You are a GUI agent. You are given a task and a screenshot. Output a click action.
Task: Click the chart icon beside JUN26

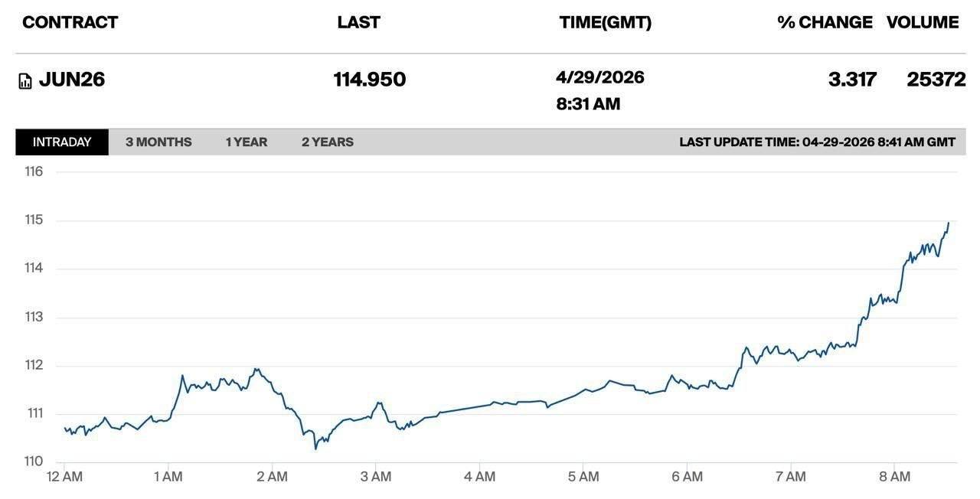pyautogui.click(x=25, y=81)
